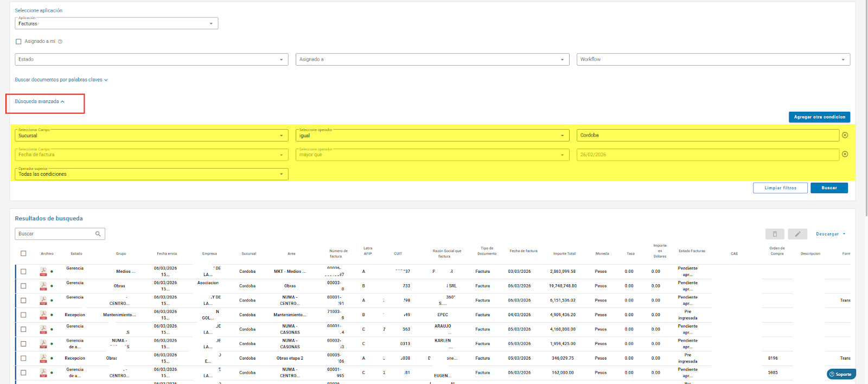Open the PDF file in the 346,029.75 row
This screenshot has height=384, width=868.
[43, 358]
